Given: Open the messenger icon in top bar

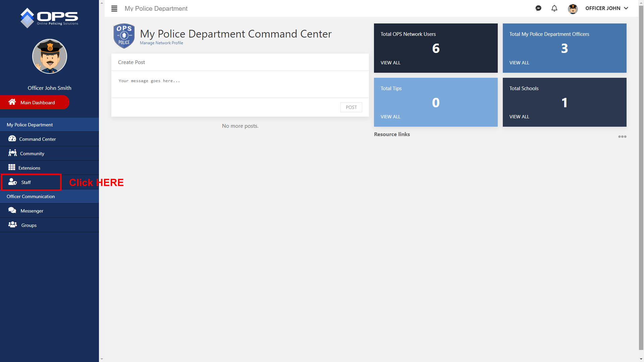Looking at the screenshot, I should click(x=538, y=8).
